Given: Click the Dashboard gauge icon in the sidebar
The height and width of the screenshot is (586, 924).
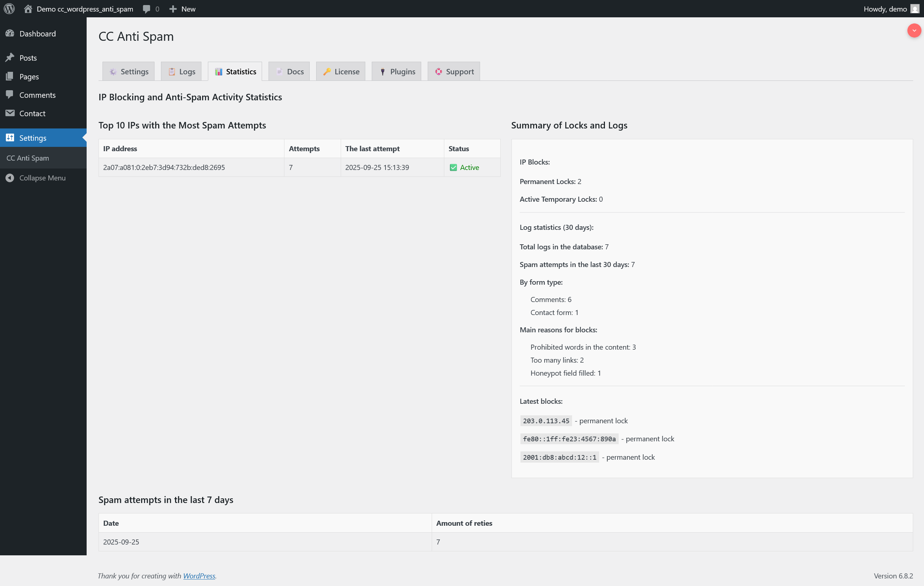Looking at the screenshot, I should 11,33.
